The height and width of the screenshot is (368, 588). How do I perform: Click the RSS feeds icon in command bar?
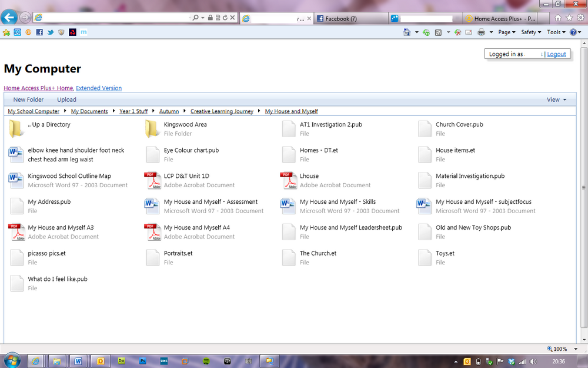(438, 32)
